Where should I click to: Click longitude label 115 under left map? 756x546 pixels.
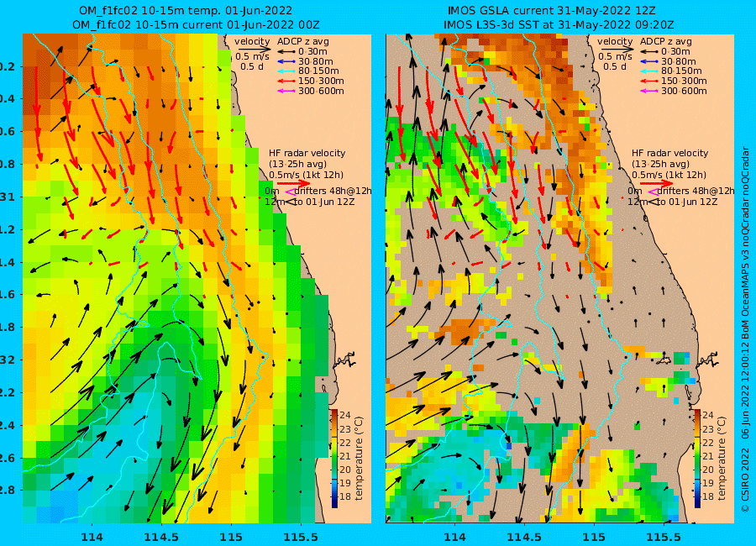[x=231, y=537]
